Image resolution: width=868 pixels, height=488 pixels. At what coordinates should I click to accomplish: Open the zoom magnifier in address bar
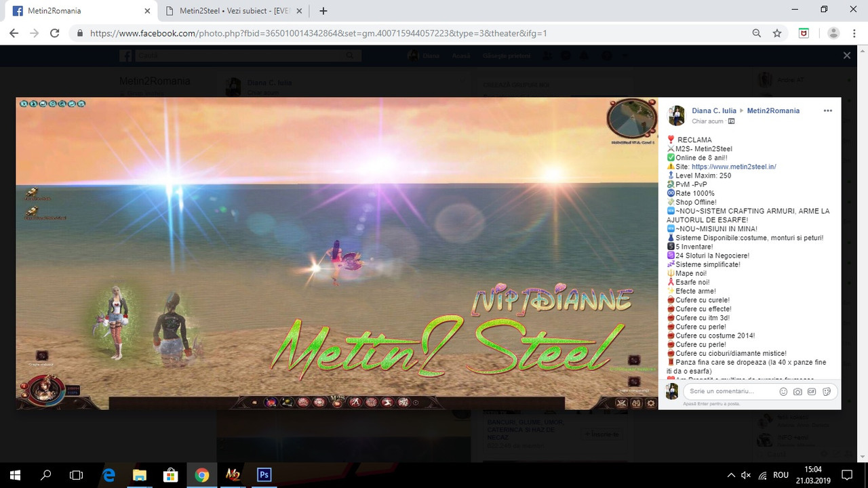click(757, 33)
